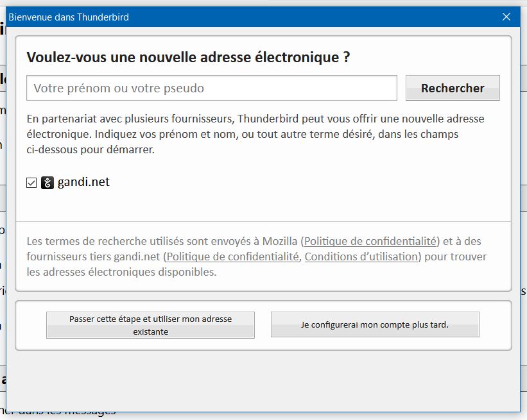Screen dimensions: 527x420
Task: Click Je configurerai mon compte plus tard
Action: pyautogui.click(x=375, y=324)
